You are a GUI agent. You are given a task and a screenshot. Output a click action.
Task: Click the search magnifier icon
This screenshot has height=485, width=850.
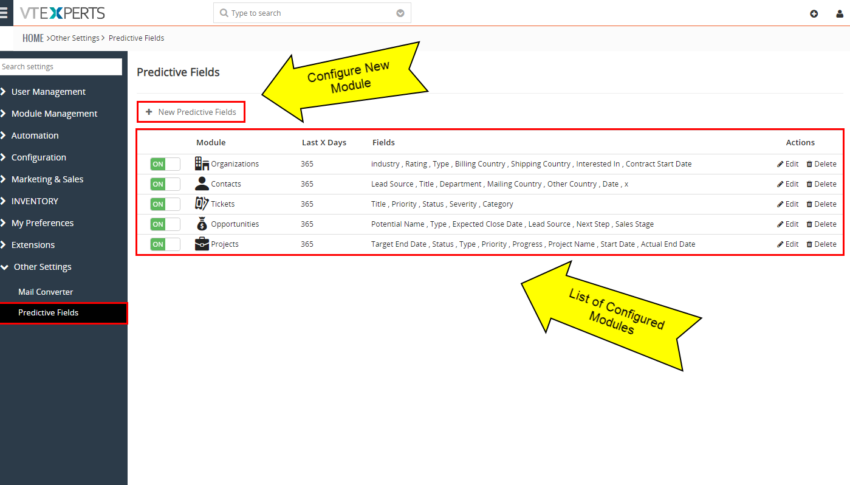pyautogui.click(x=224, y=12)
